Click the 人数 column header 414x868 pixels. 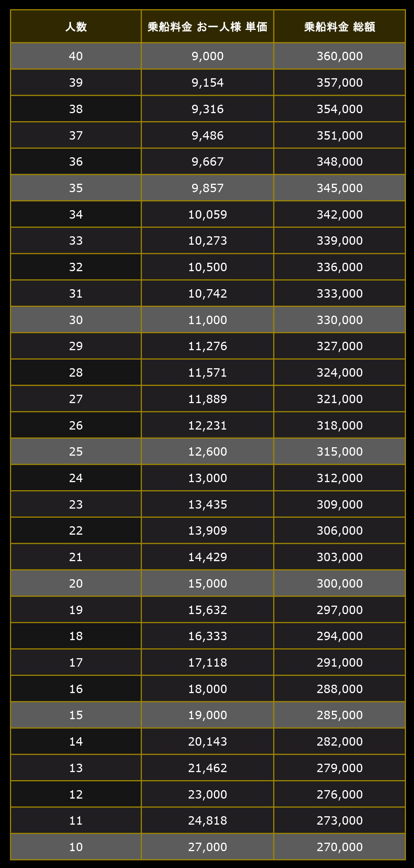pyautogui.click(x=76, y=27)
